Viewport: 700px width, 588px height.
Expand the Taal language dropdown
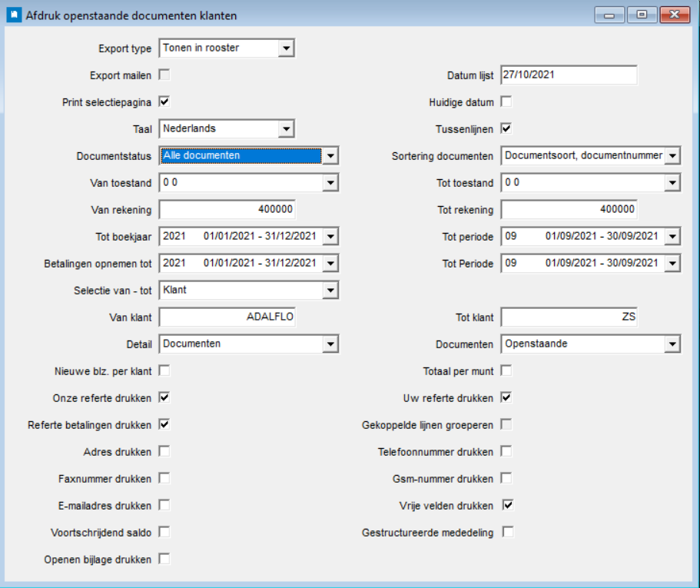(287, 128)
